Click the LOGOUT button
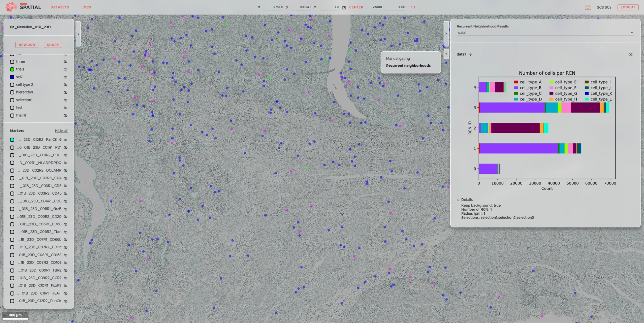The height and width of the screenshot is (323, 644). click(628, 7)
